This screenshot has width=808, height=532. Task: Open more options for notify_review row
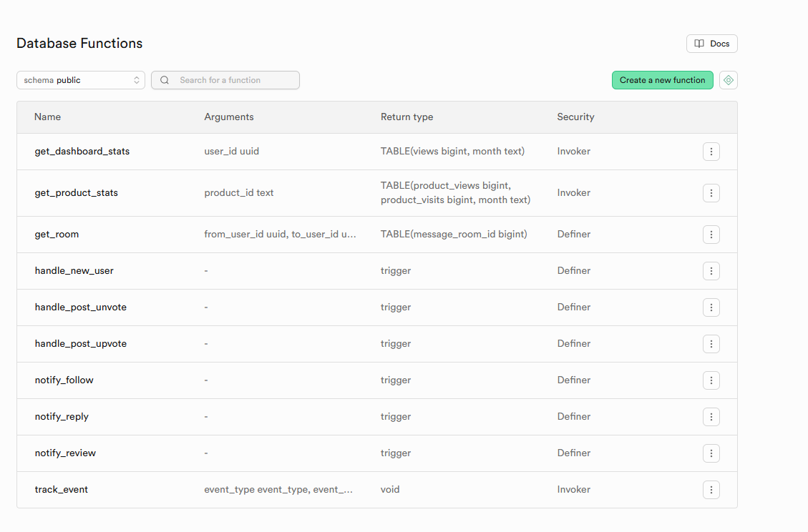[x=711, y=453]
